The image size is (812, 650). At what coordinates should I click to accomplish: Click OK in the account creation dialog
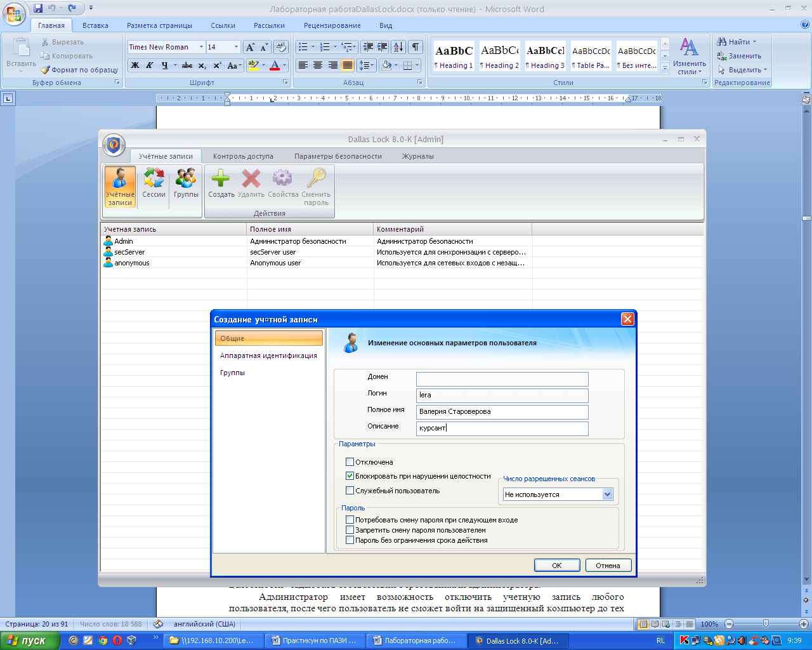pos(557,565)
